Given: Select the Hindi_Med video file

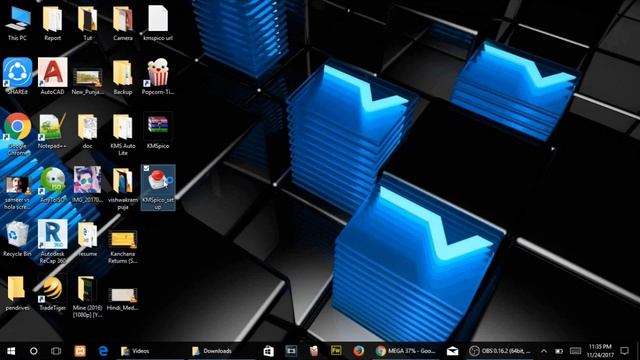Looking at the screenshot, I should click(x=122, y=299).
